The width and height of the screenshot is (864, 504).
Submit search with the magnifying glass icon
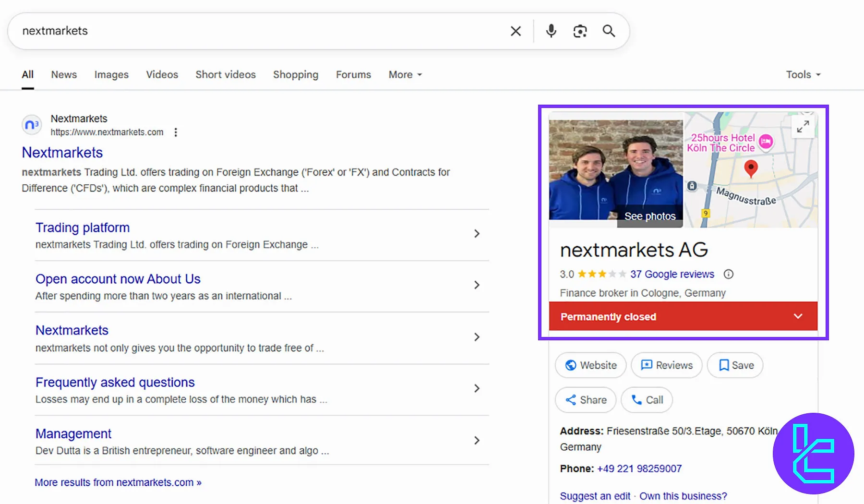click(x=609, y=31)
